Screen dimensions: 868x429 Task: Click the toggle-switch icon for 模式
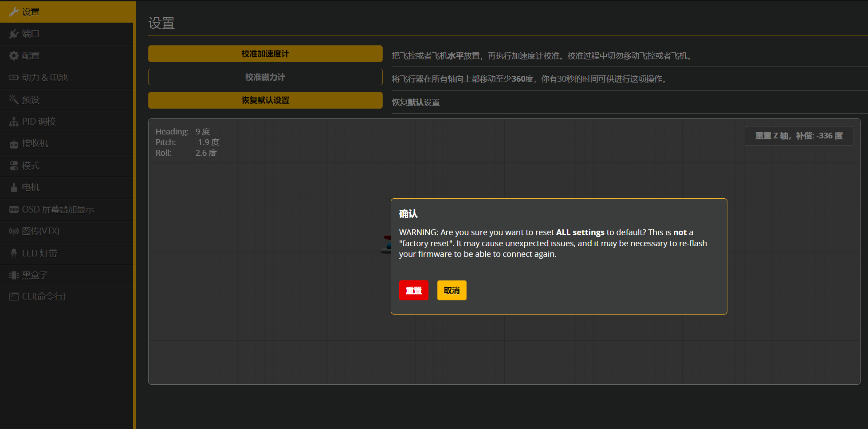(x=14, y=165)
